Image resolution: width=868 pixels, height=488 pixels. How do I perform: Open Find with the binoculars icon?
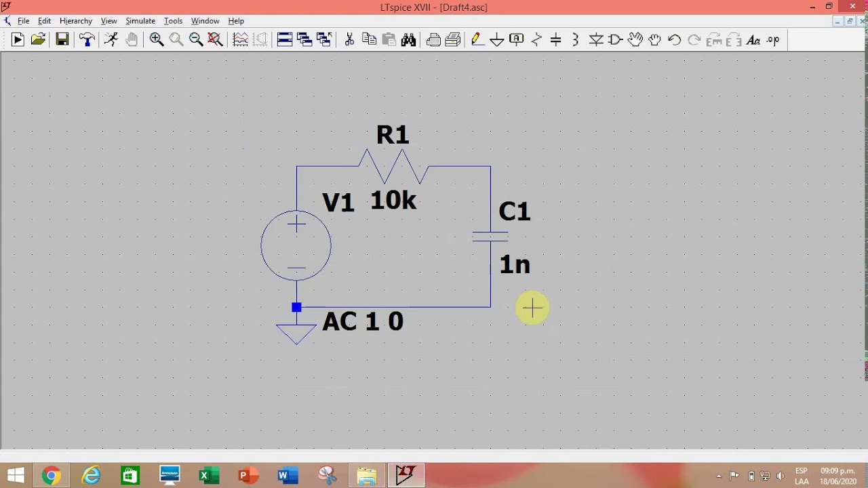408,40
